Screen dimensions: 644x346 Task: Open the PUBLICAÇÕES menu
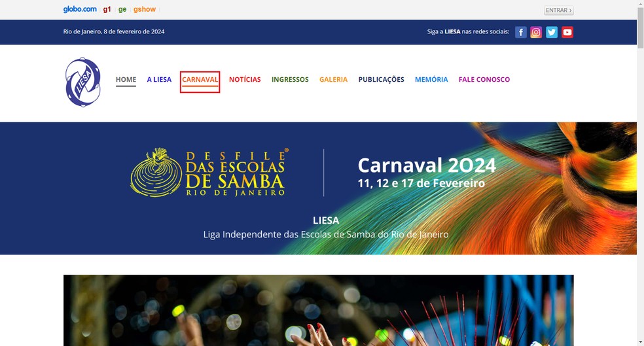pyautogui.click(x=381, y=80)
